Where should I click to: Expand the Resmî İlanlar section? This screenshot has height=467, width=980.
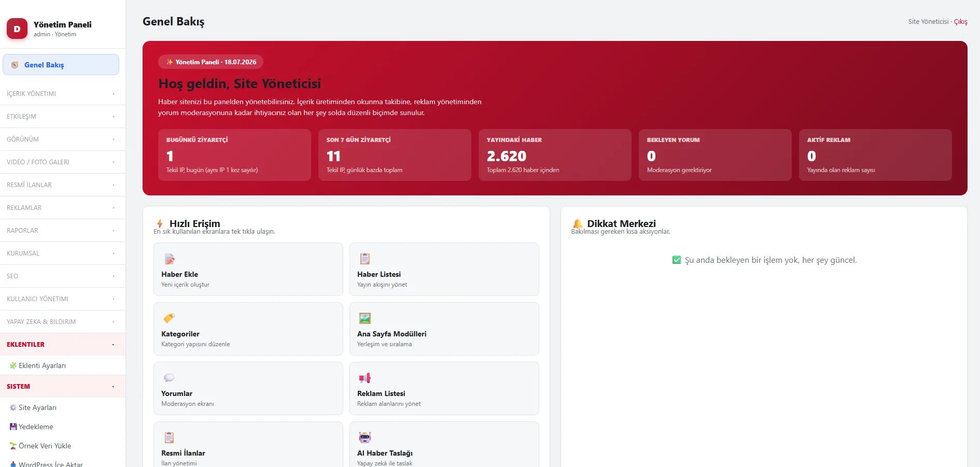[63, 185]
